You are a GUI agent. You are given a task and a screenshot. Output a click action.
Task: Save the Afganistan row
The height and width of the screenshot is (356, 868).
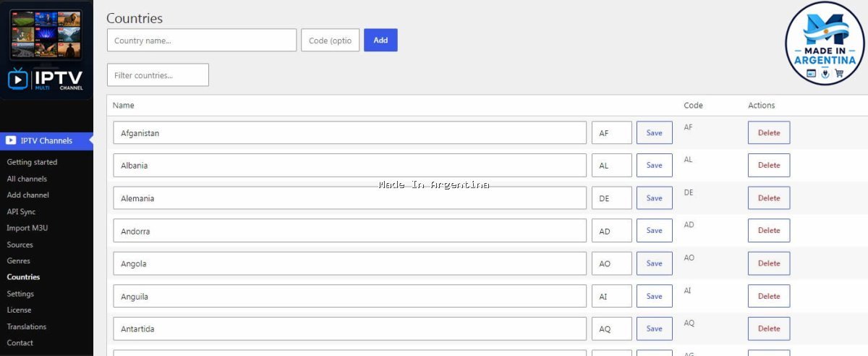point(654,133)
